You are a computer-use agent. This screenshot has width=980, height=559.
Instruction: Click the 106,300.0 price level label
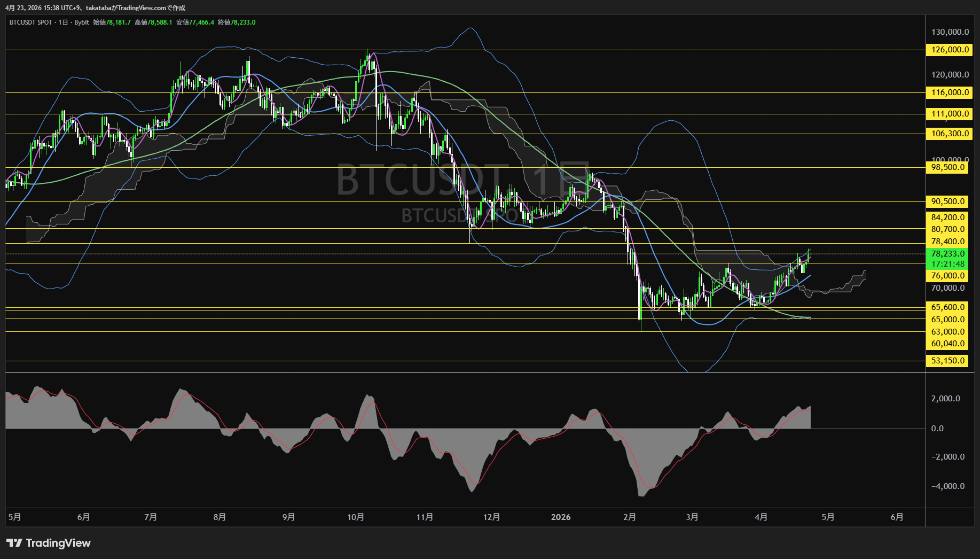(949, 134)
